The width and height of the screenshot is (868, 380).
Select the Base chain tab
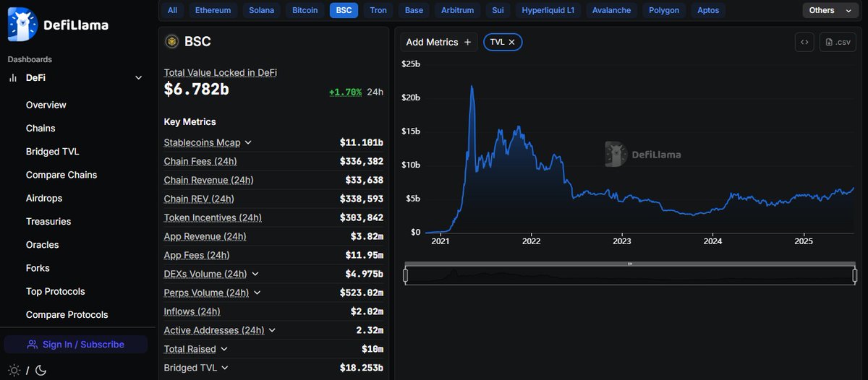click(414, 10)
